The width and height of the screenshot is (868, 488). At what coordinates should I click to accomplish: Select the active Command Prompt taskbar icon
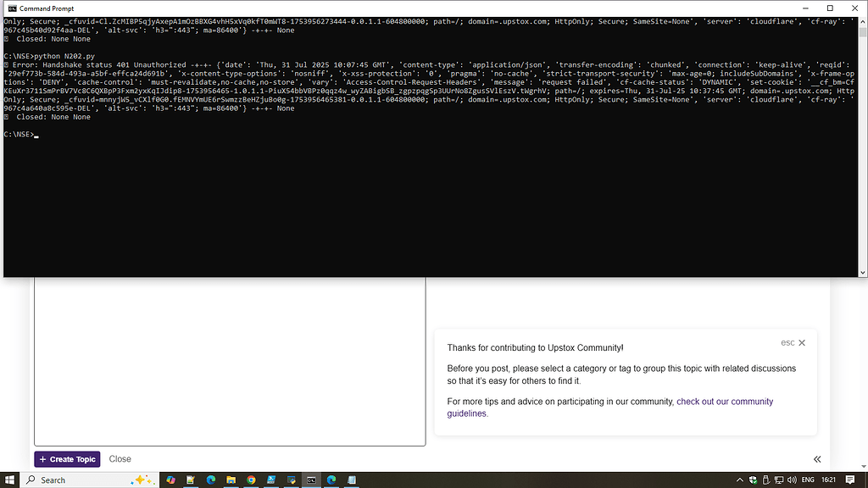312,480
